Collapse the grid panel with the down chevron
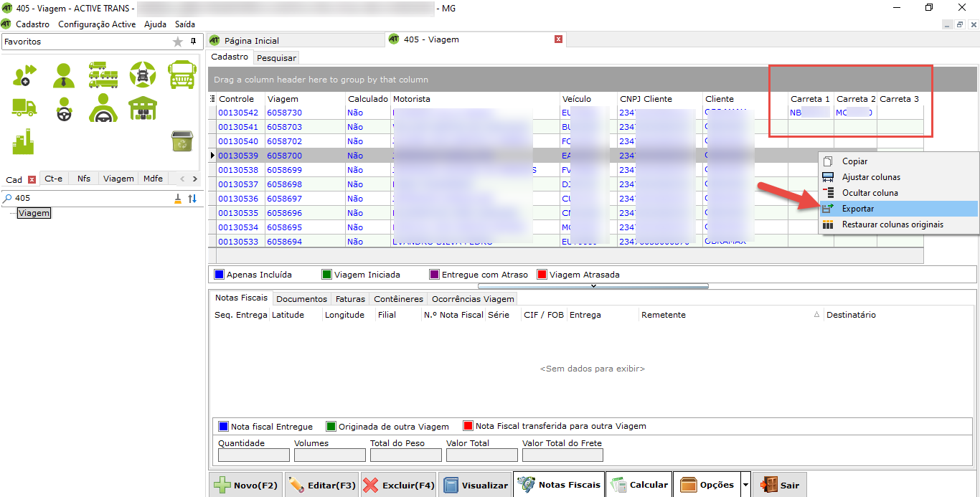 point(593,286)
